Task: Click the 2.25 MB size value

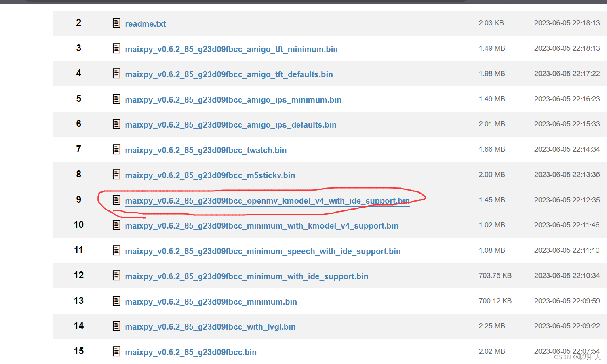Action: pos(492,326)
